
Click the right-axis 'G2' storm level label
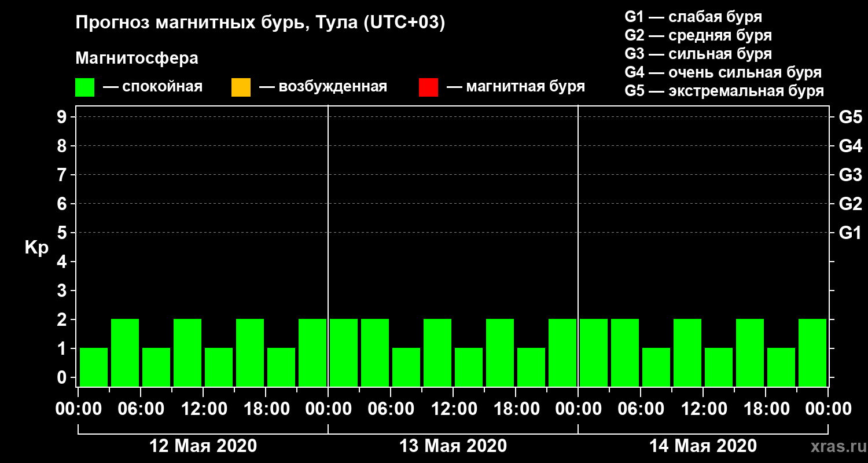click(x=851, y=204)
